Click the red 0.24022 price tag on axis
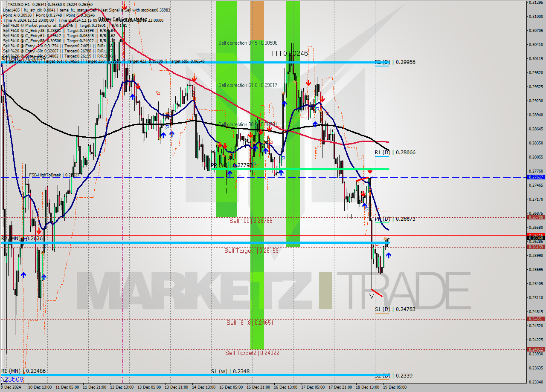 coord(536,349)
